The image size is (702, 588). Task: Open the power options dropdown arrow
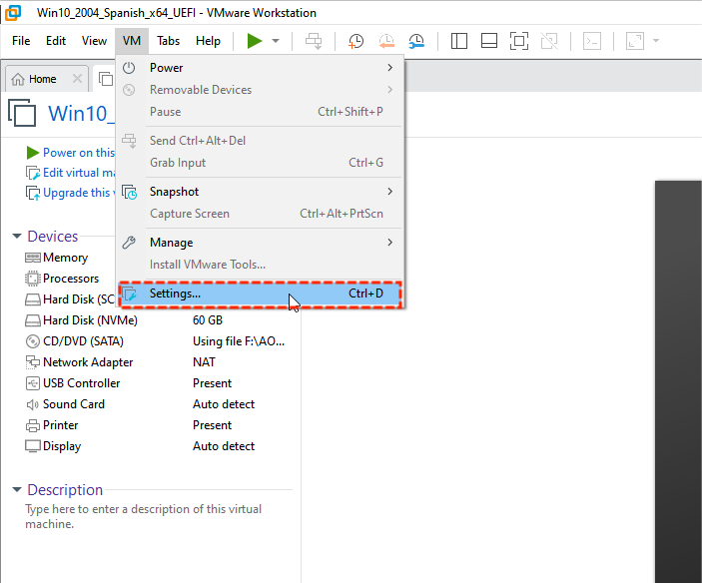(x=276, y=41)
